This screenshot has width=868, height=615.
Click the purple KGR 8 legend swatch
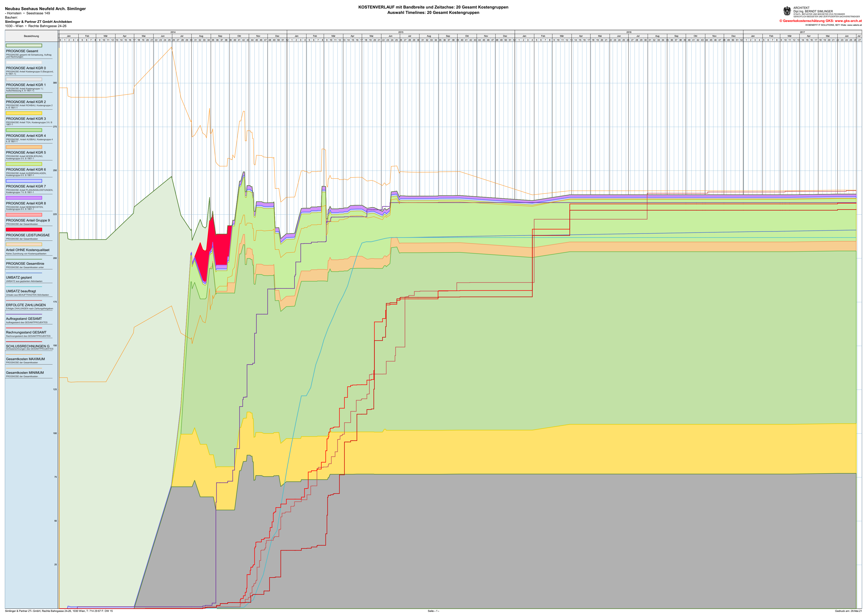[x=24, y=198]
